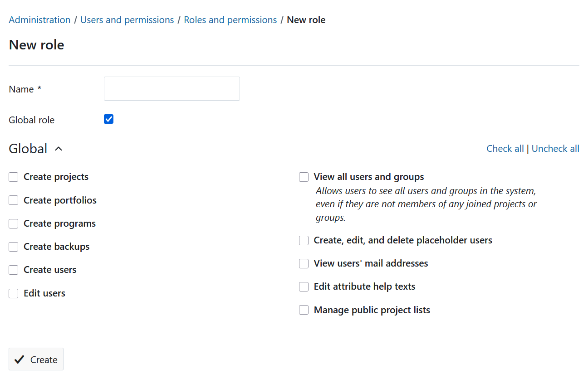Image resolution: width=588 pixels, height=374 pixels.
Task: Enable View users' mail addresses
Action: (x=304, y=263)
